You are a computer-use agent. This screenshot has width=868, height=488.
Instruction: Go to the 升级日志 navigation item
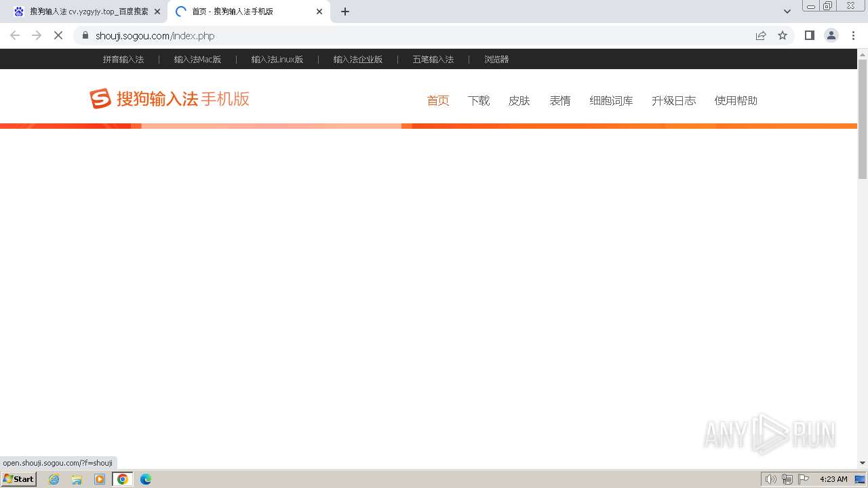pyautogui.click(x=673, y=100)
